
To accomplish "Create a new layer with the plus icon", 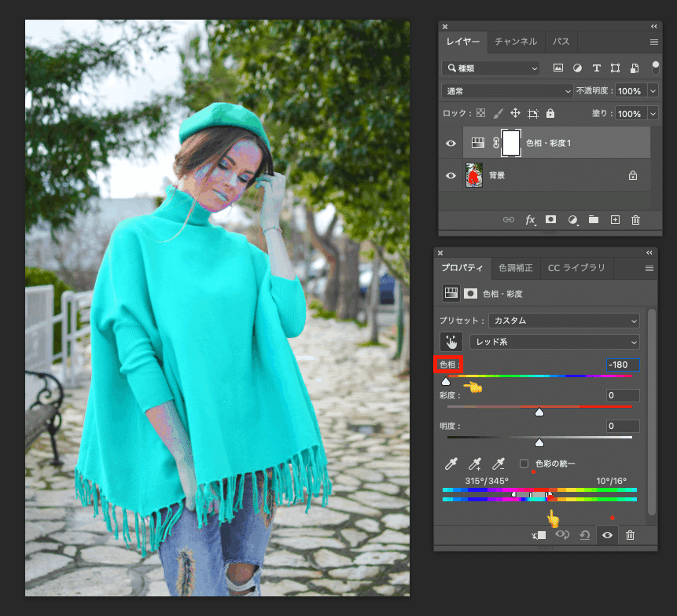I will tap(616, 220).
